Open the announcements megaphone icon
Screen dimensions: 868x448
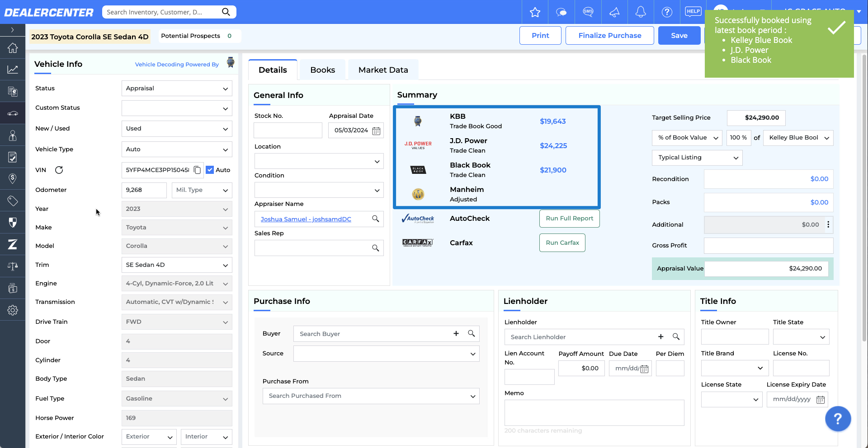click(x=614, y=12)
